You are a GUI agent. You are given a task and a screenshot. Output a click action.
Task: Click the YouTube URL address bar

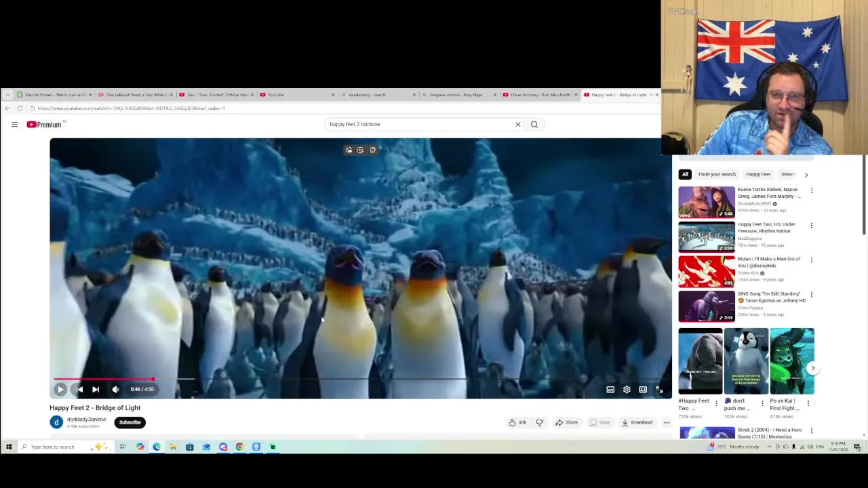(x=339, y=108)
